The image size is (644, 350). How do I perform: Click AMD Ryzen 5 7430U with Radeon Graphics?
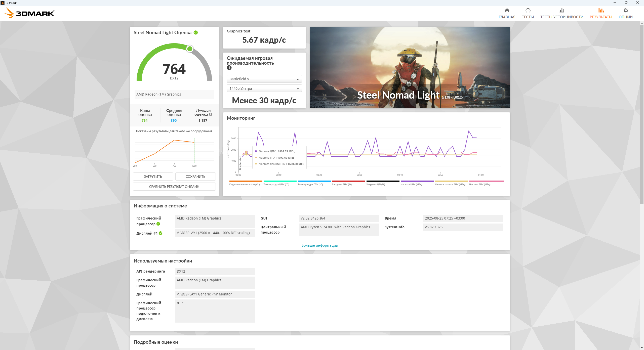pos(339,230)
